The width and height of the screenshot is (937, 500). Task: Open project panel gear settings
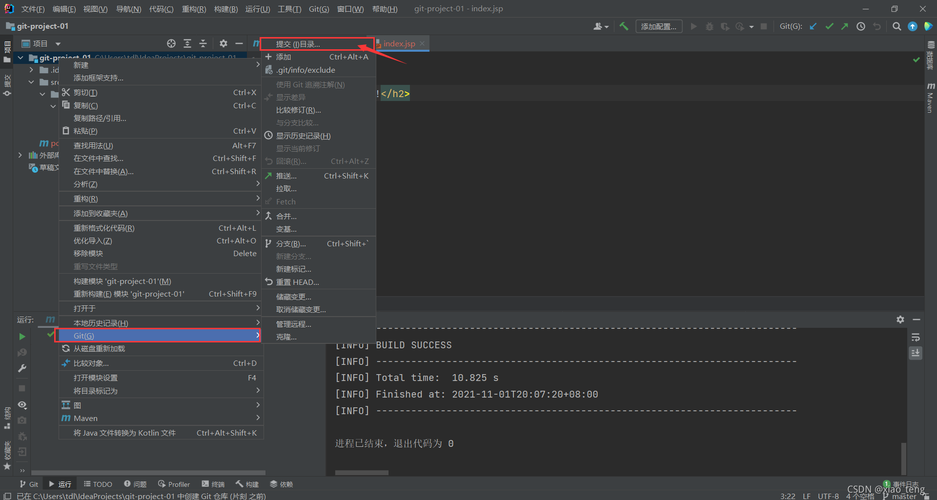223,44
